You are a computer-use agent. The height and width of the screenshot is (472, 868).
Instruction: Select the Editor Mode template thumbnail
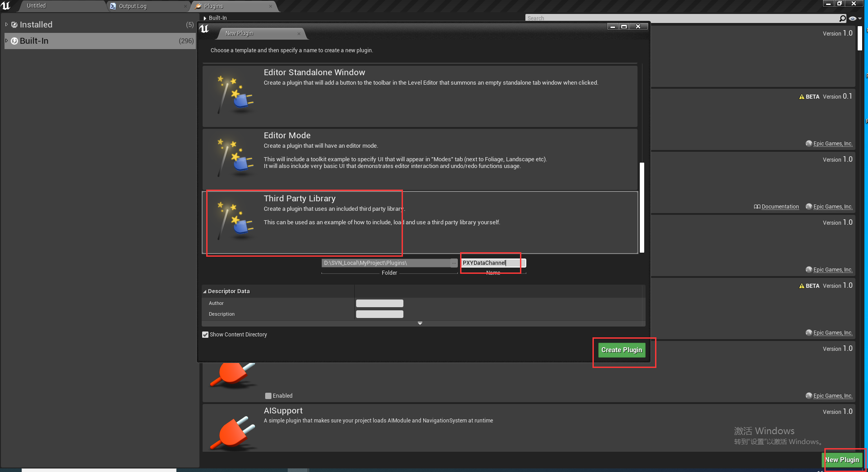(234, 158)
